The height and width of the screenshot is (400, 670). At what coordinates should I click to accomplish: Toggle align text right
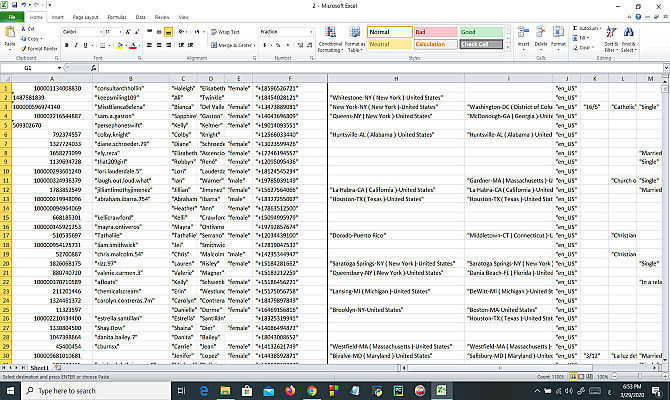tap(168, 45)
